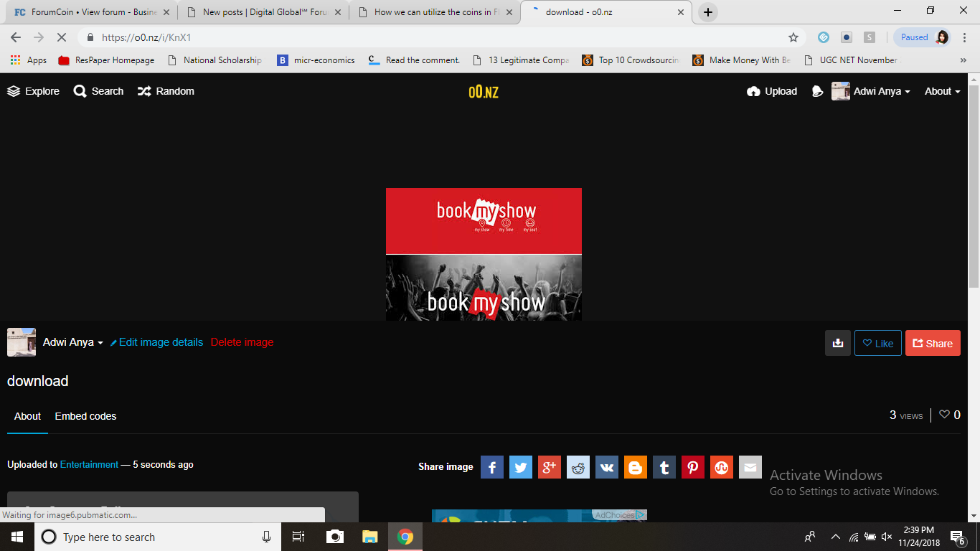
Task: Share image on Tumblr
Action: pyautogui.click(x=664, y=467)
